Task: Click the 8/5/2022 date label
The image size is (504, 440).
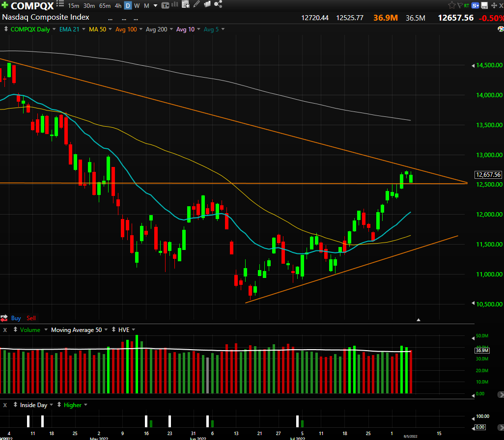Action: tap(411, 436)
